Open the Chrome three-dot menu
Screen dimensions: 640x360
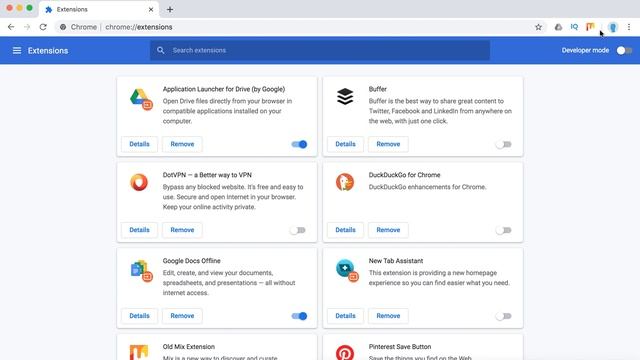629,27
